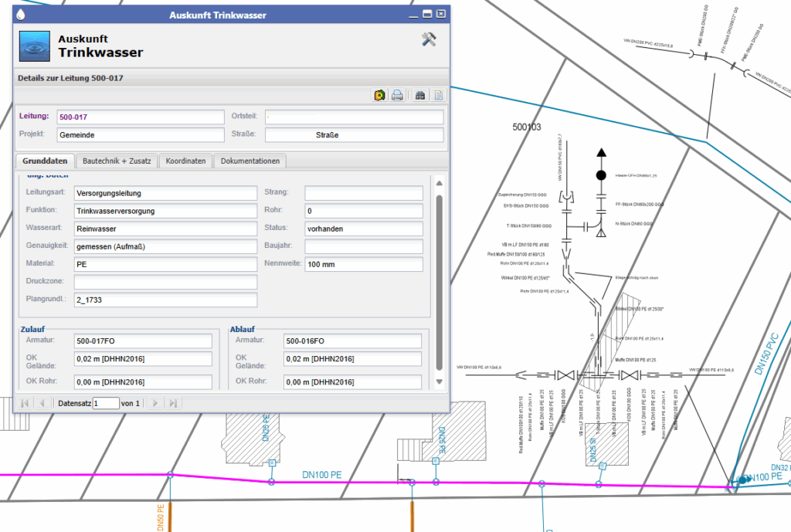Focus the Zulauf OK Gelände field
Screen dimensions: 791x532
143,359
